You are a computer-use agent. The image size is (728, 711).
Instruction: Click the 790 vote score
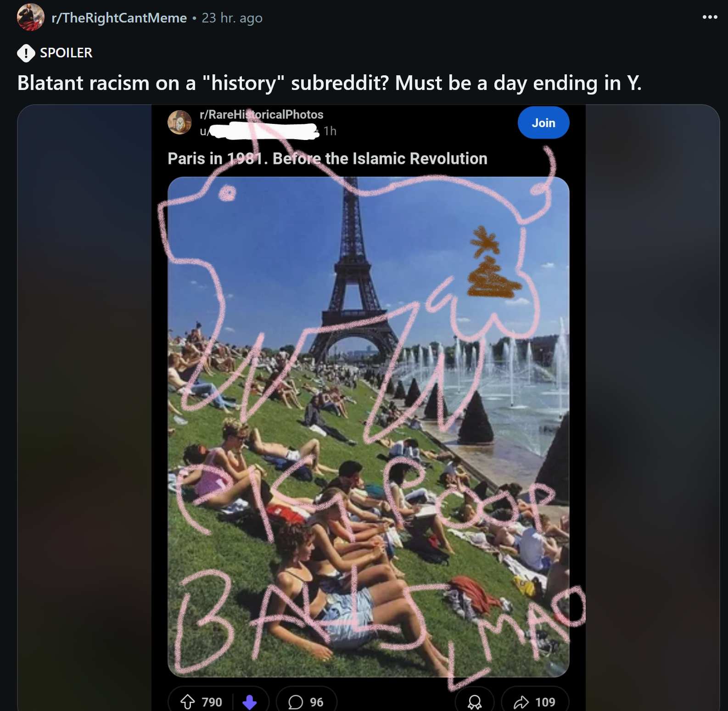point(212,702)
